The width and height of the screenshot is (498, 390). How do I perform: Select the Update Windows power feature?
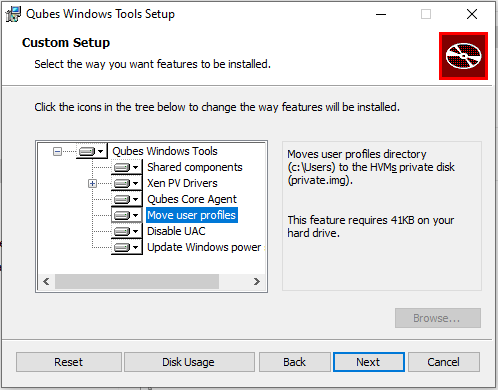(x=204, y=247)
